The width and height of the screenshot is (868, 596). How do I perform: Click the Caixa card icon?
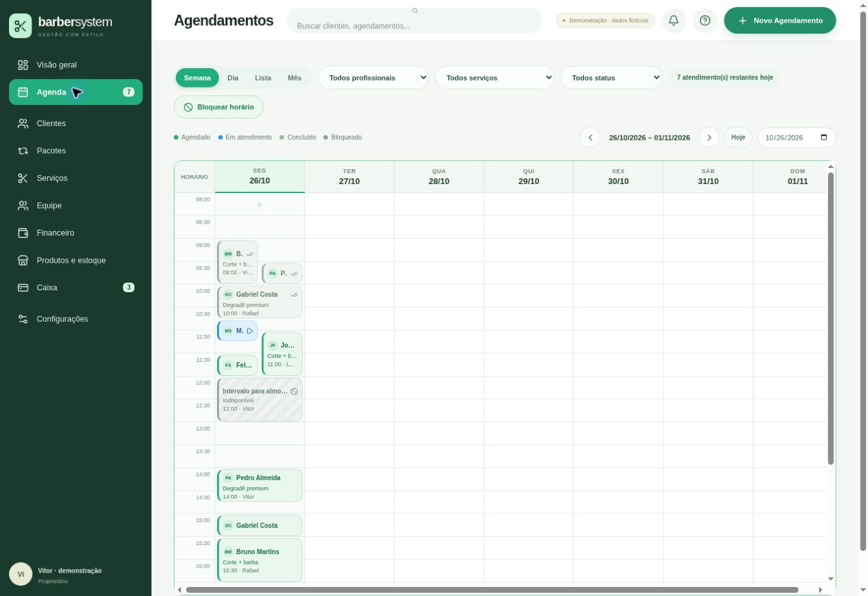23,288
